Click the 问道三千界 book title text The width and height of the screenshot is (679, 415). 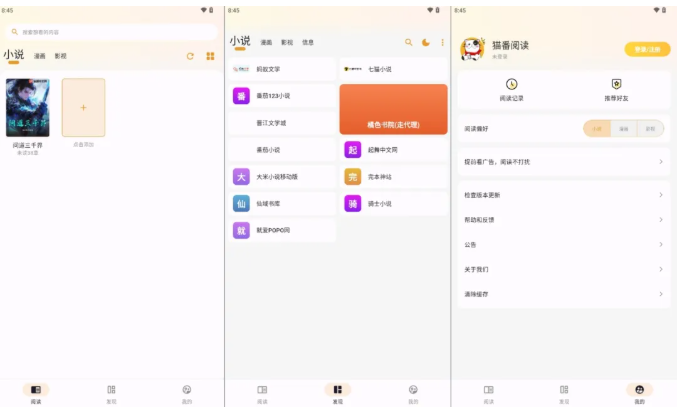28,145
